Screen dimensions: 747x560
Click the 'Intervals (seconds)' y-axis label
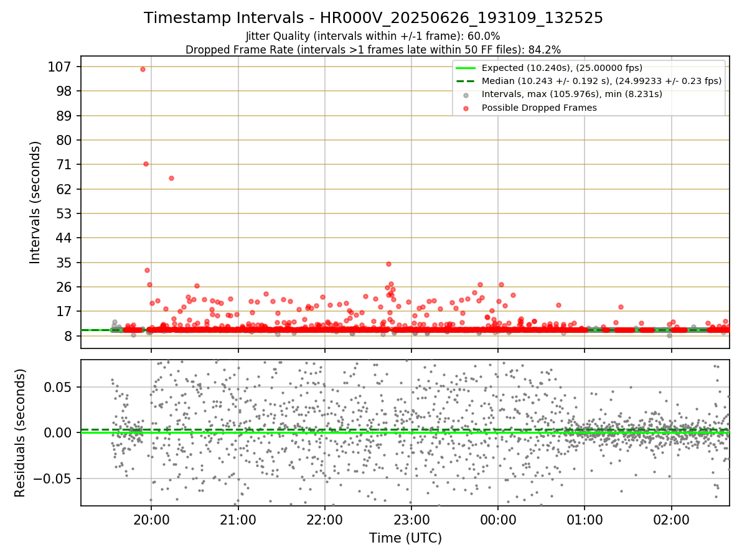(x=35, y=202)
